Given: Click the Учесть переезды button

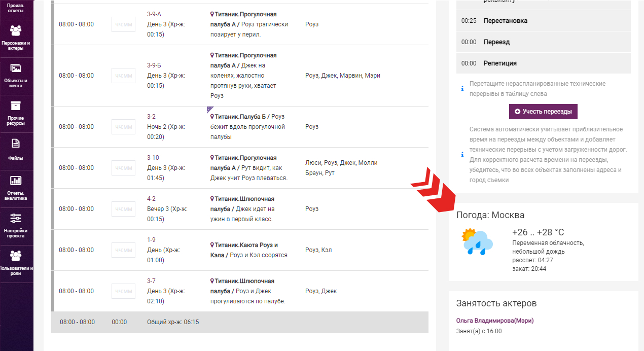Looking at the screenshot, I should click(543, 112).
